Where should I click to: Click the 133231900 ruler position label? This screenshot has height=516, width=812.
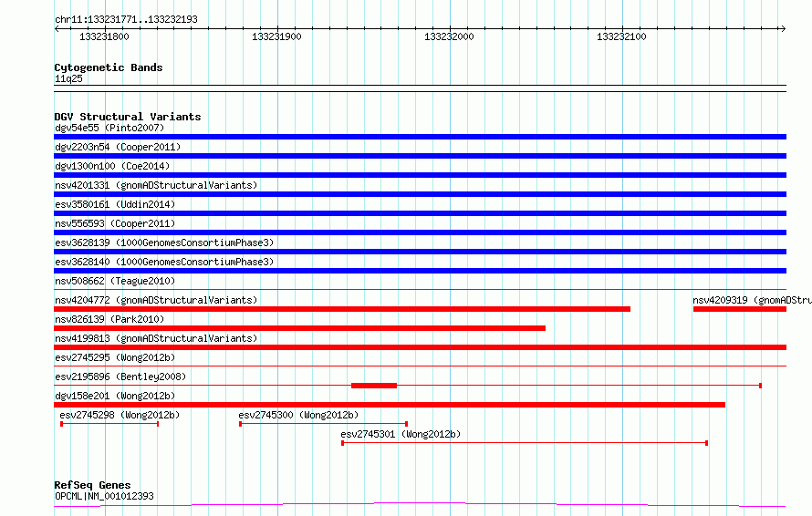click(276, 36)
